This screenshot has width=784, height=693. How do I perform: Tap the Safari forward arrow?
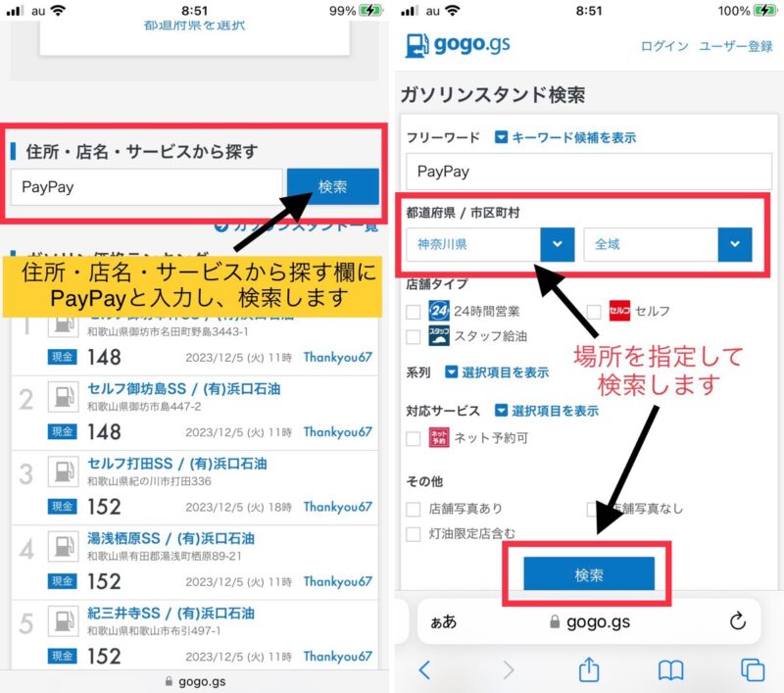coord(508,670)
